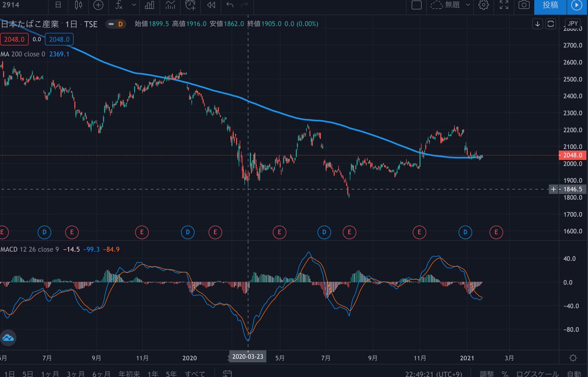
Task: Undo the last action in toolbar
Action: click(230, 5)
